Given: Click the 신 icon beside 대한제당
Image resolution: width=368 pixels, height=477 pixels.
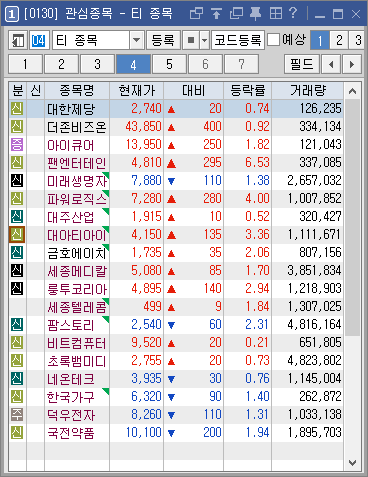Looking at the screenshot, I should coord(17,109).
